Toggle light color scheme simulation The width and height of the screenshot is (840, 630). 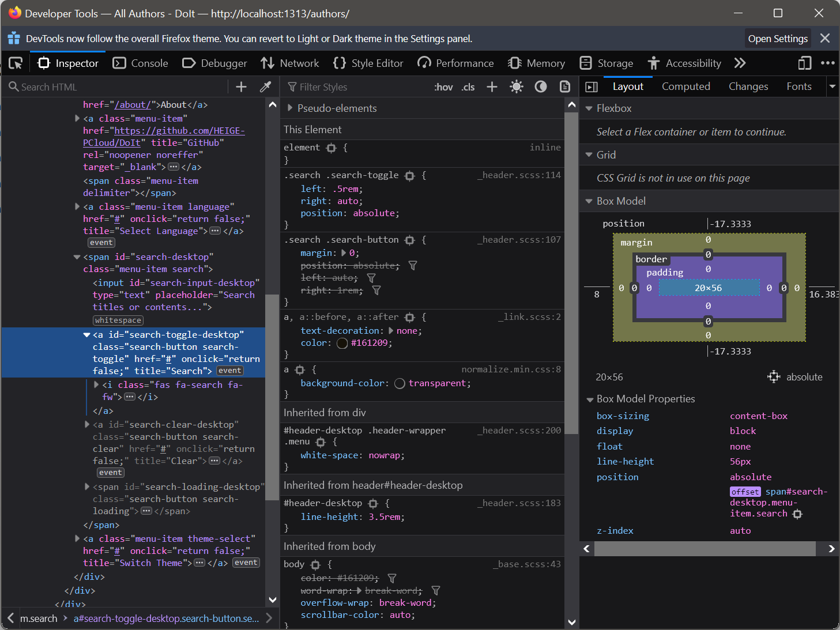[517, 87]
